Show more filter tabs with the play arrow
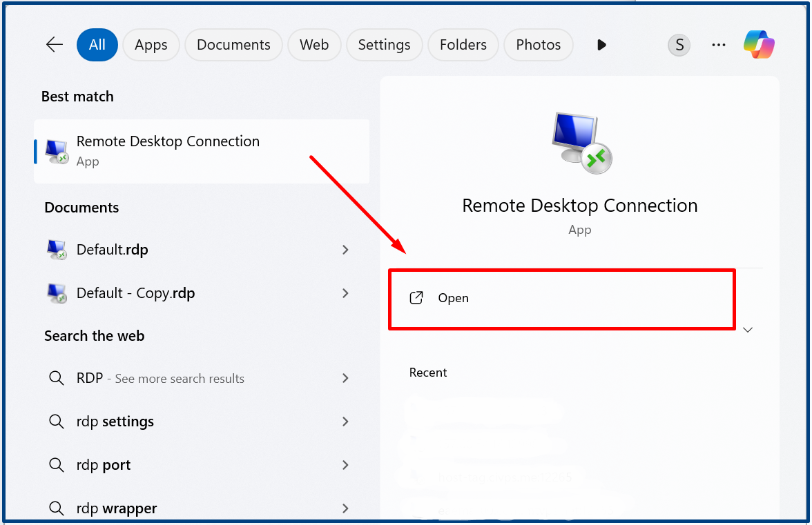812x525 pixels. 601,45
